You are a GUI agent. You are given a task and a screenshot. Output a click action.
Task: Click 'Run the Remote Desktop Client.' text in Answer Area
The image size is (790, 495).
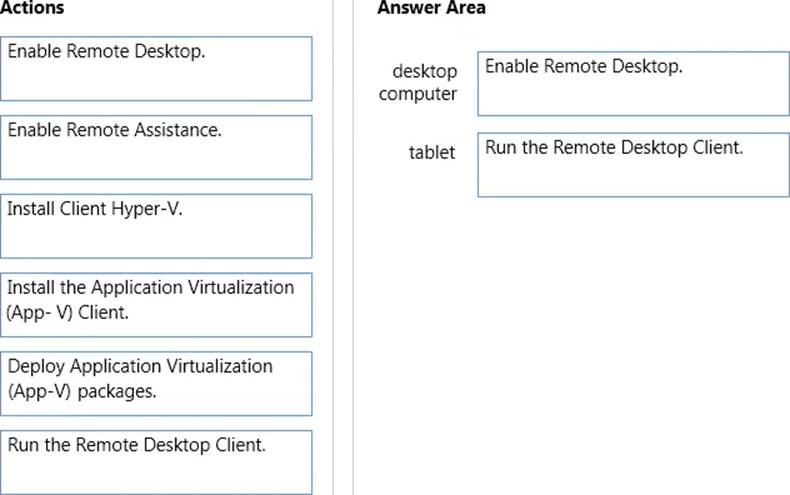point(615,147)
